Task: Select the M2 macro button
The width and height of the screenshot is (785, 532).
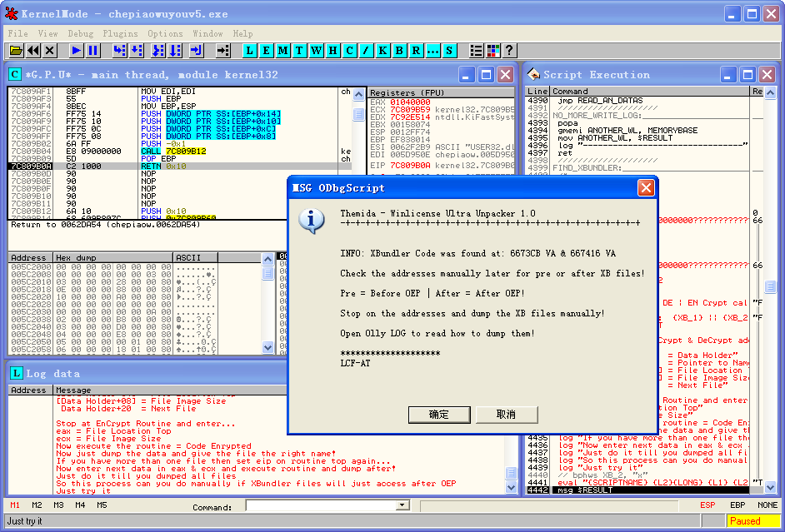Action: (x=37, y=505)
